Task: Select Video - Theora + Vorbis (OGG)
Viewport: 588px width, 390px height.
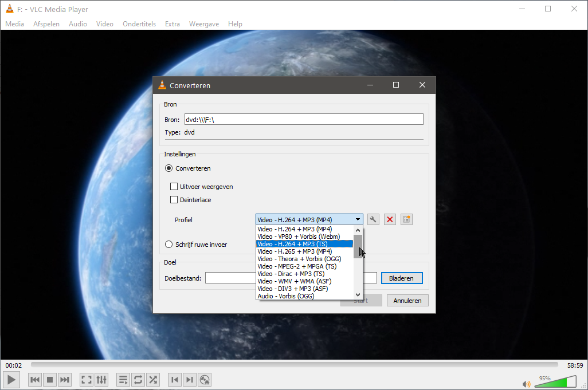Action: tap(304, 259)
